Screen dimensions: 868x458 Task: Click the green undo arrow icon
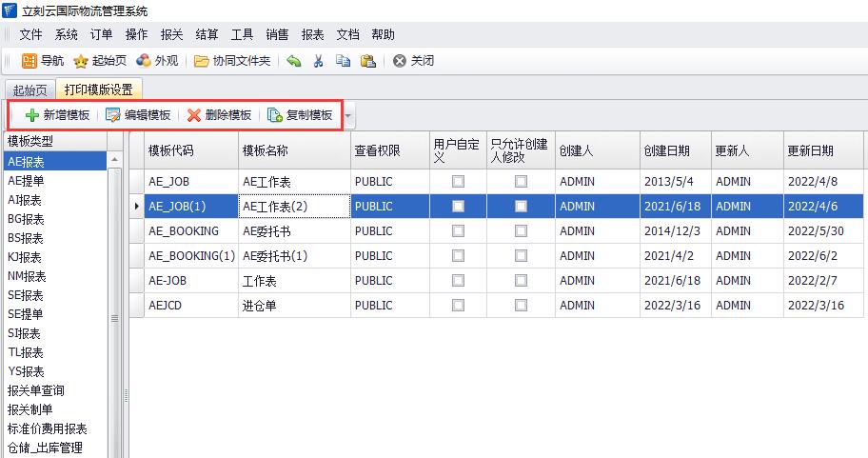tap(294, 61)
